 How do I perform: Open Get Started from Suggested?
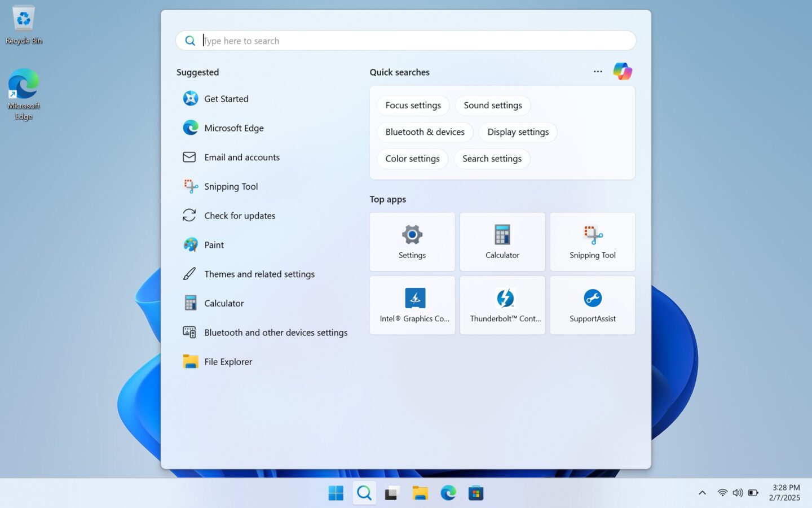click(226, 98)
